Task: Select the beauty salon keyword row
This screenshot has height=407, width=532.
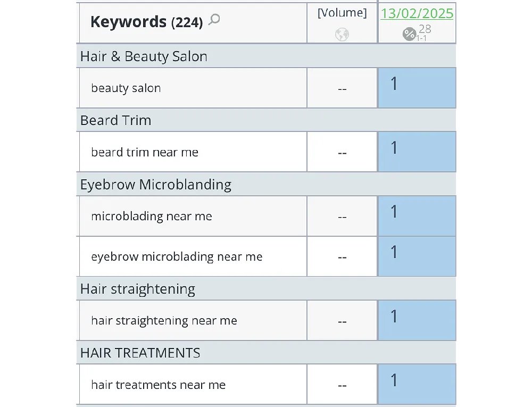Action: 126,88
